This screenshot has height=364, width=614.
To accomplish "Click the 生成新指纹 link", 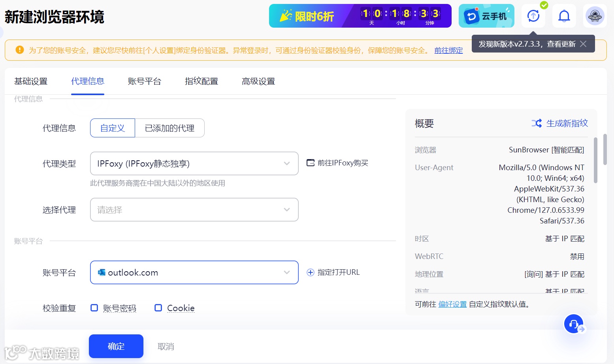I will (567, 123).
